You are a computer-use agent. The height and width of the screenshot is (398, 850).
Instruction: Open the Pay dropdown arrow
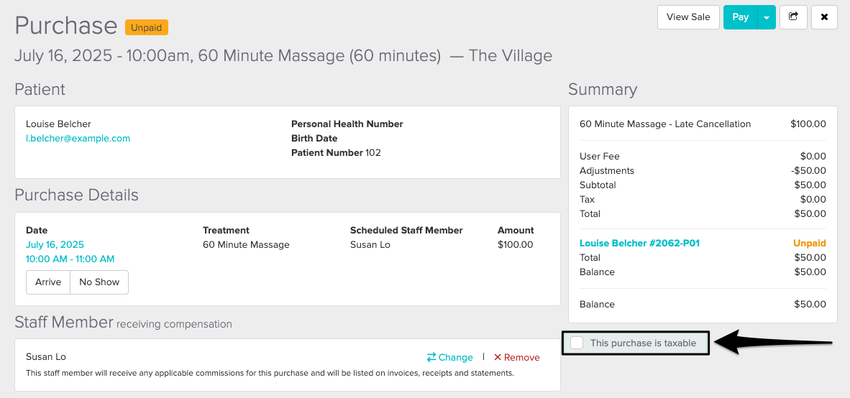tap(767, 17)
